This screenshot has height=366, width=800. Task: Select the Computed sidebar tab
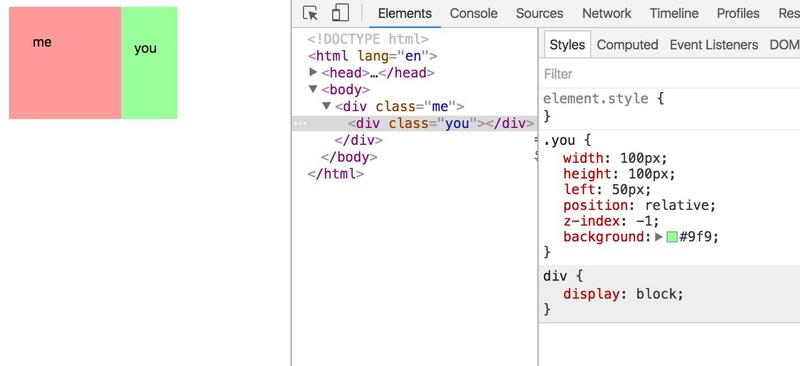click(x=627, y=45)
